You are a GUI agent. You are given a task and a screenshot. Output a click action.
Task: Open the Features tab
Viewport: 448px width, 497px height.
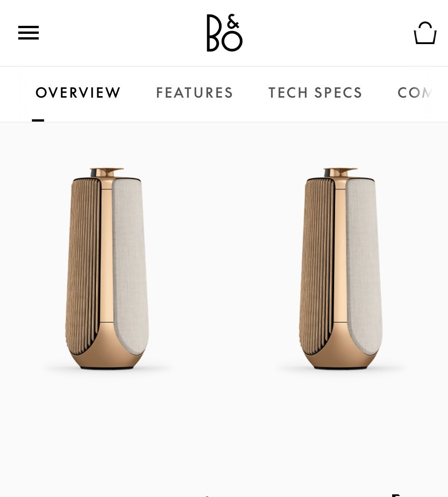(195, 93)
